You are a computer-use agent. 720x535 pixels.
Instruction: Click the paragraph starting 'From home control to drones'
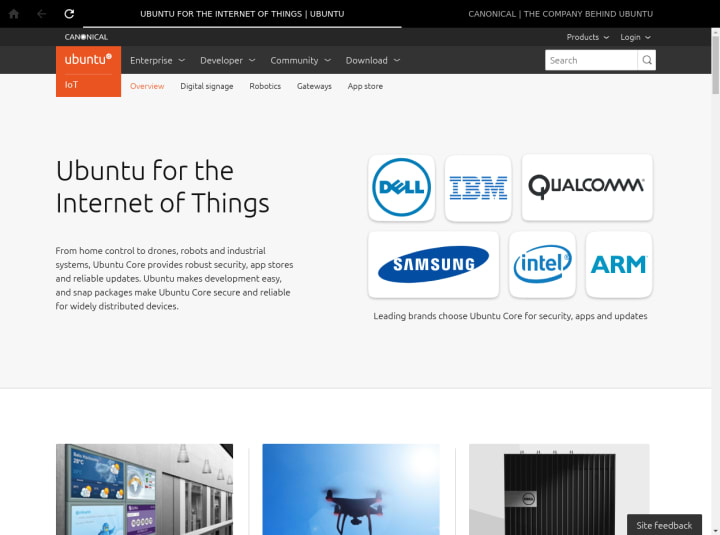(x=174, y=278)
